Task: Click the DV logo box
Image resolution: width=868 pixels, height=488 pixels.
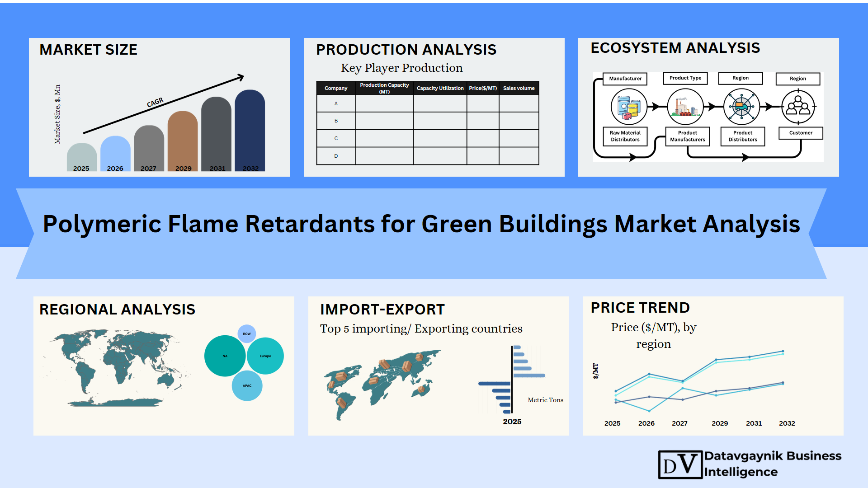Action: pyautogui.click(x=680, y=465)
